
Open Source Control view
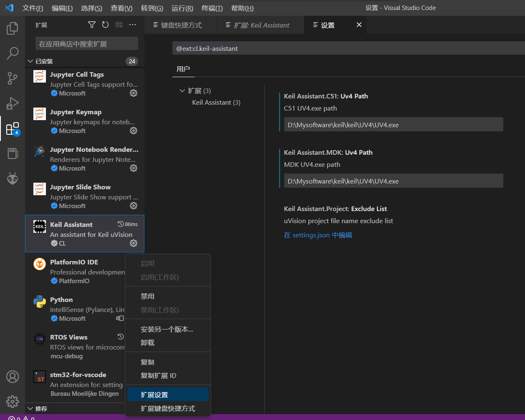coord(13,78)
